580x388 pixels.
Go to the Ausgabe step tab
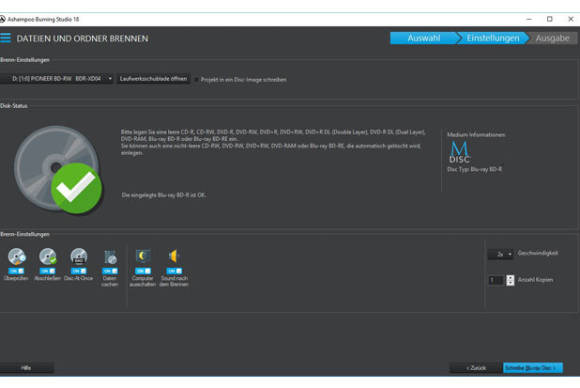pyautogui.click(x=552, y=38)
